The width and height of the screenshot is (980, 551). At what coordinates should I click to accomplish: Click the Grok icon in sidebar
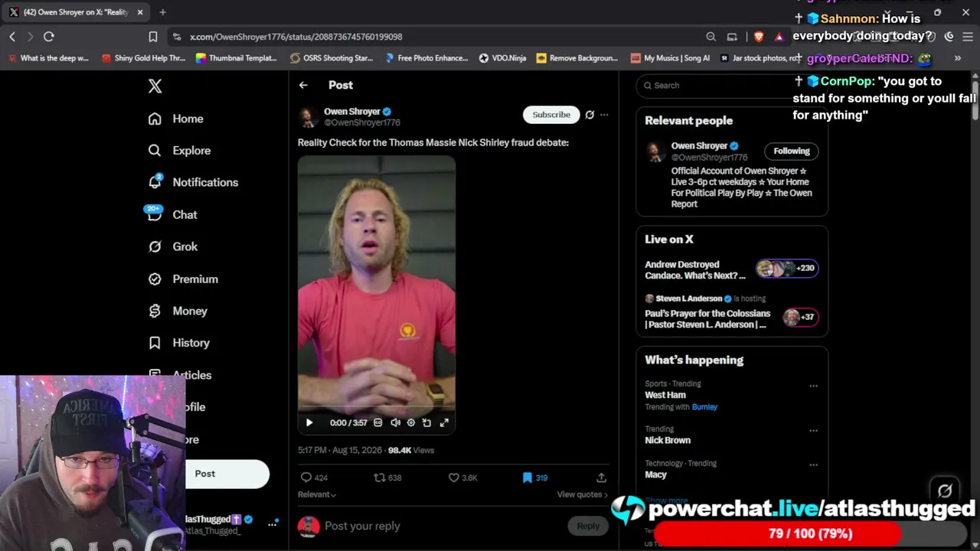coord(155,246)
